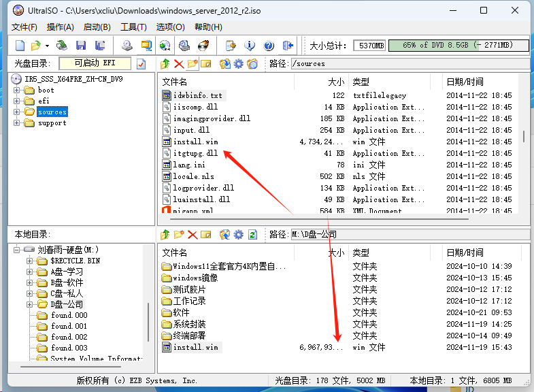This screenshot has height=392, width=534.
Task: Open the 文件(F) menu
Action: pyautogui.click(x=24, y=27)
